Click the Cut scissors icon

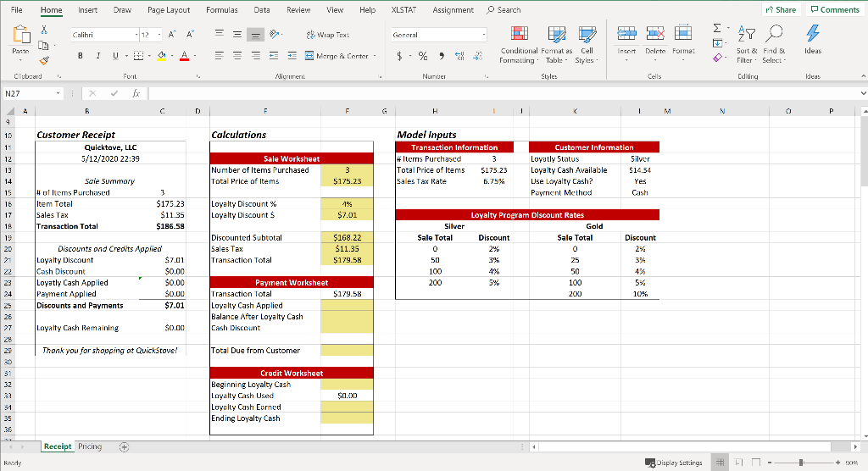coord(44,30)
